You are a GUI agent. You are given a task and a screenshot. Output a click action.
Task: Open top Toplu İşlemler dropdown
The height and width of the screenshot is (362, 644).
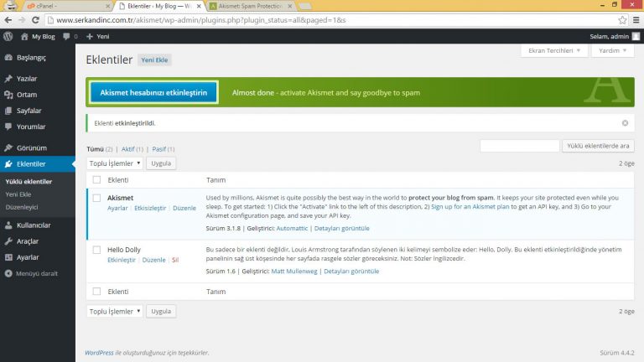coord(115,163)
